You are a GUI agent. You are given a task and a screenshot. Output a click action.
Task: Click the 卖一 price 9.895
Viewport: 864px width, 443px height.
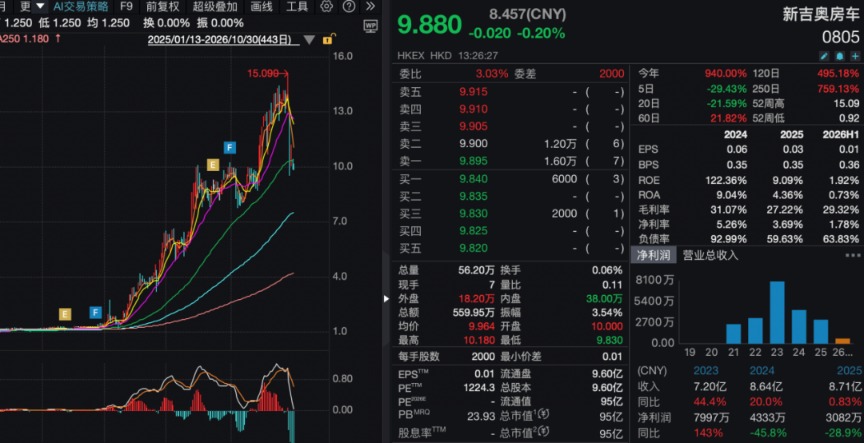pos(473,161)
